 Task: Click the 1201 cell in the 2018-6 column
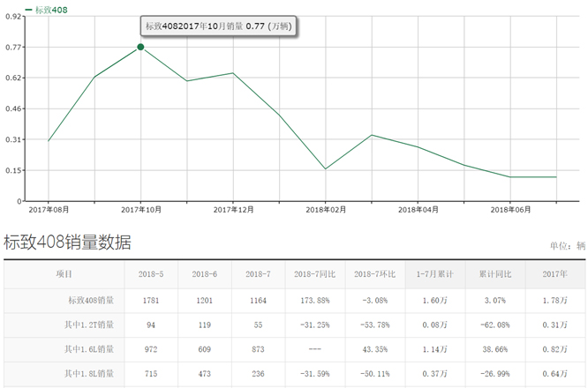[204, 301]
